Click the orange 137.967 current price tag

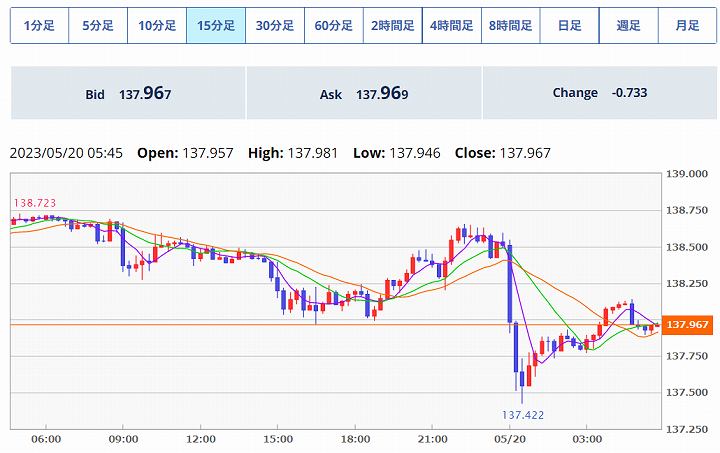coord(687,325)
